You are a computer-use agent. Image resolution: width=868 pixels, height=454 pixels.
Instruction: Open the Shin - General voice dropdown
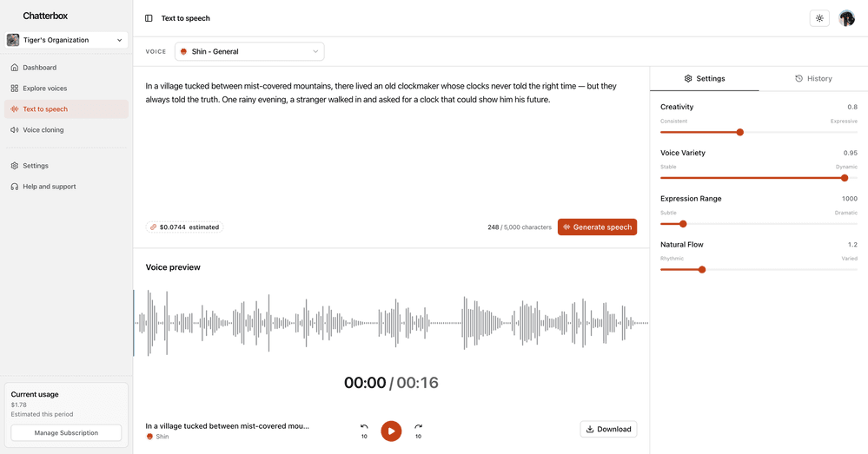[x=249, y=51]
